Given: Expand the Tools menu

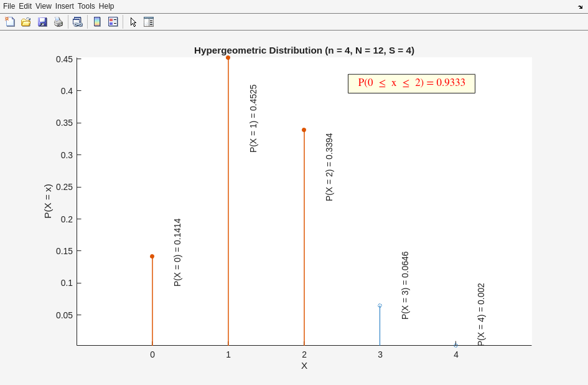Looking at the screenshot, I should pos(86,6).
